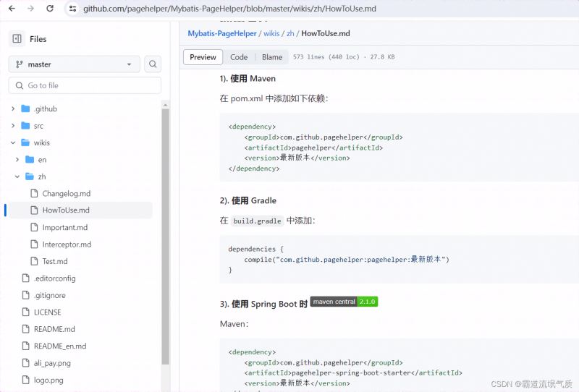Click the file search magnifier button
This screenshot has height=392, width=579.
coord(153,64)
